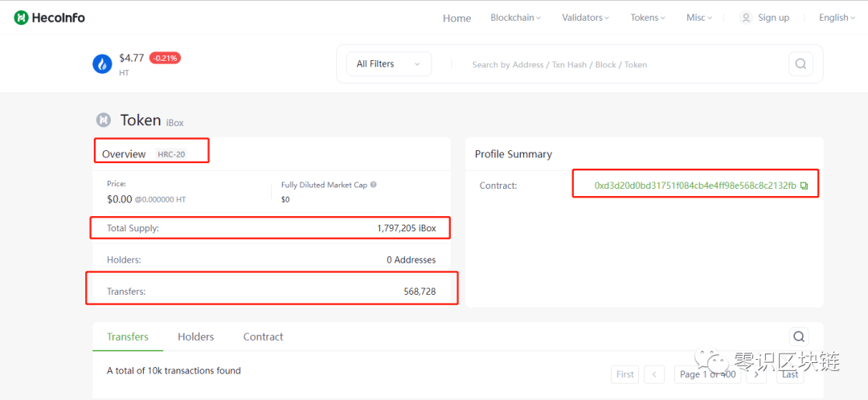Click the grey token icon beside Token title
The width and height of the screenshot is (868, 400).
(x=104, y=120)
